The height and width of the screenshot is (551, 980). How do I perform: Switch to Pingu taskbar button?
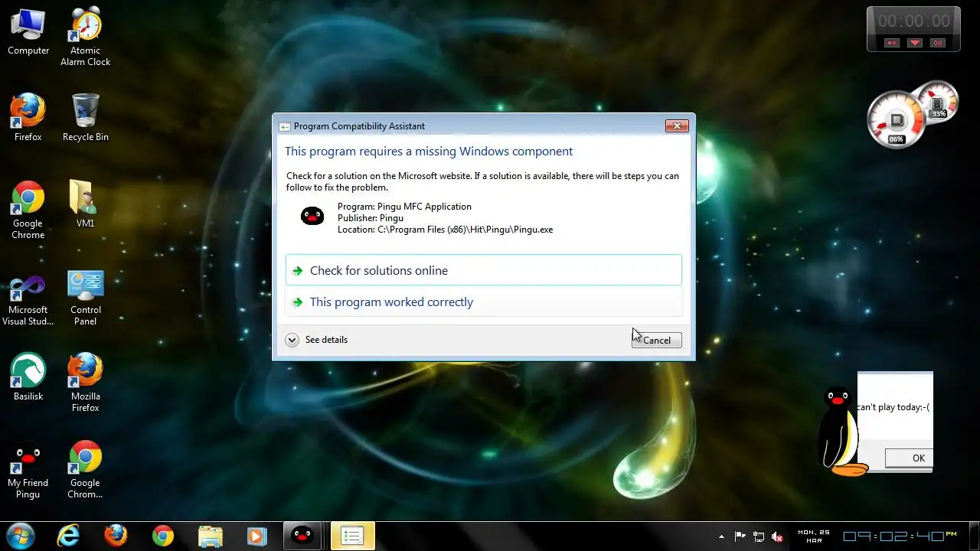(x=304, y=536)
